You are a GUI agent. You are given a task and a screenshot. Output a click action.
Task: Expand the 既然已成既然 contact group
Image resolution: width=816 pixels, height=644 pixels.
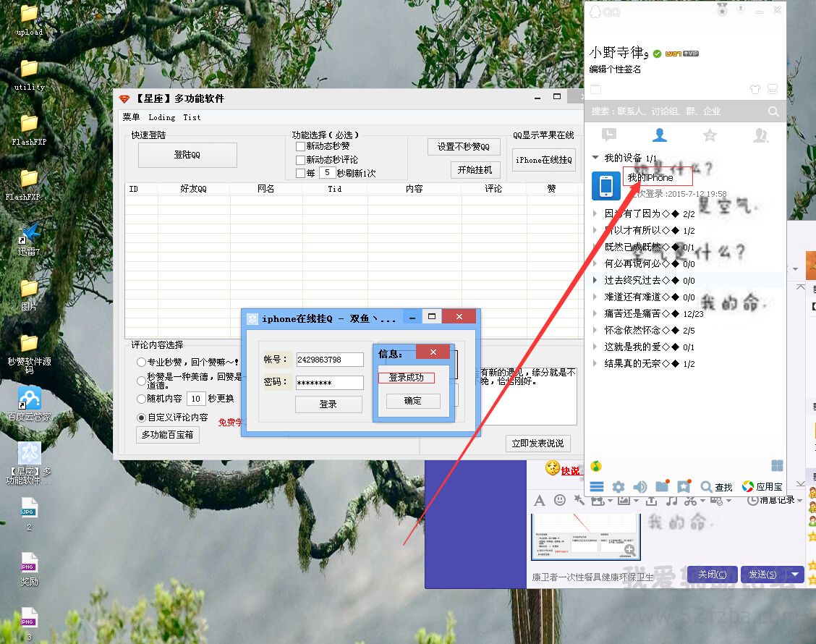595,246
